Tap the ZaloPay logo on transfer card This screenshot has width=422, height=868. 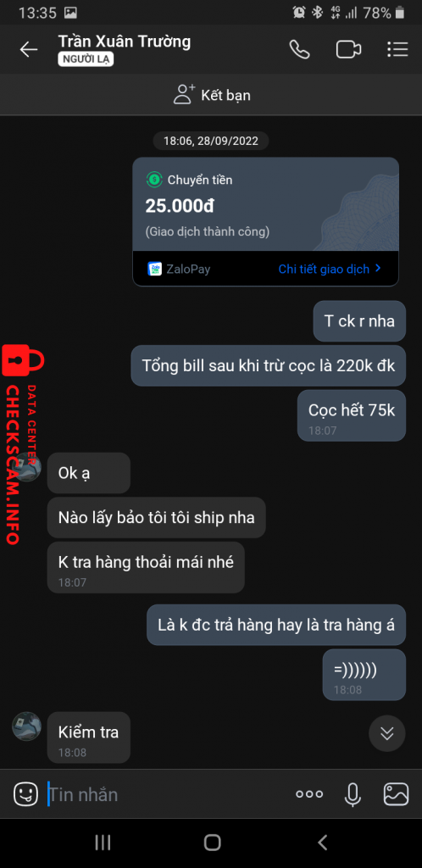point(155,269)
